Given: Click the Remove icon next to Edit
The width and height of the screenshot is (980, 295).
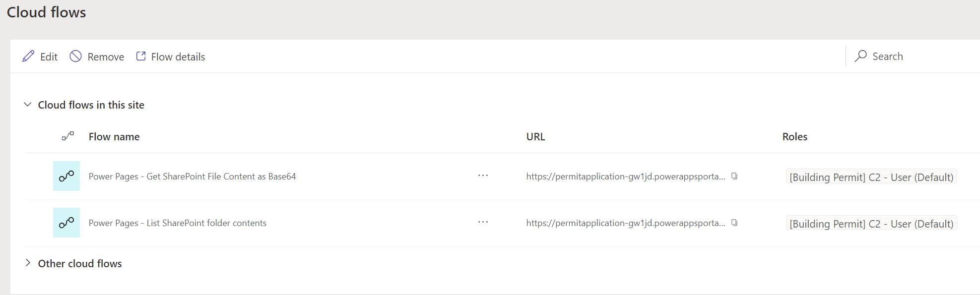Looking at the screenshot, I should 75,56.
